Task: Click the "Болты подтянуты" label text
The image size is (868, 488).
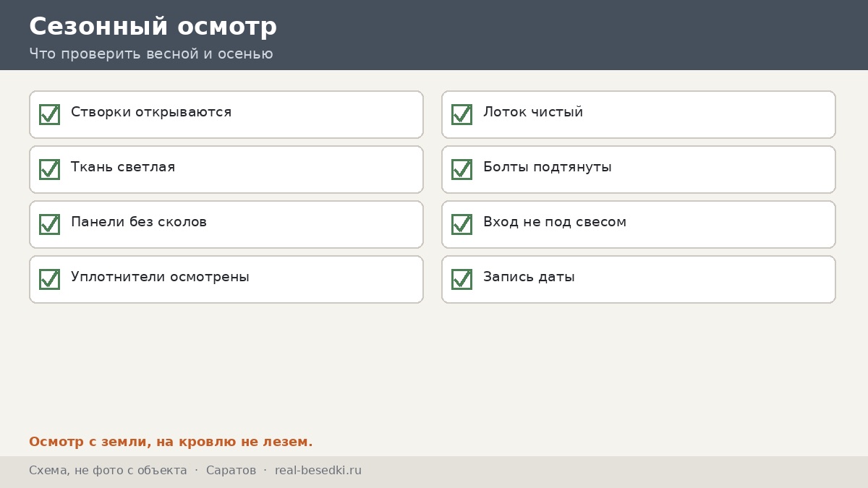Action: 548,167
